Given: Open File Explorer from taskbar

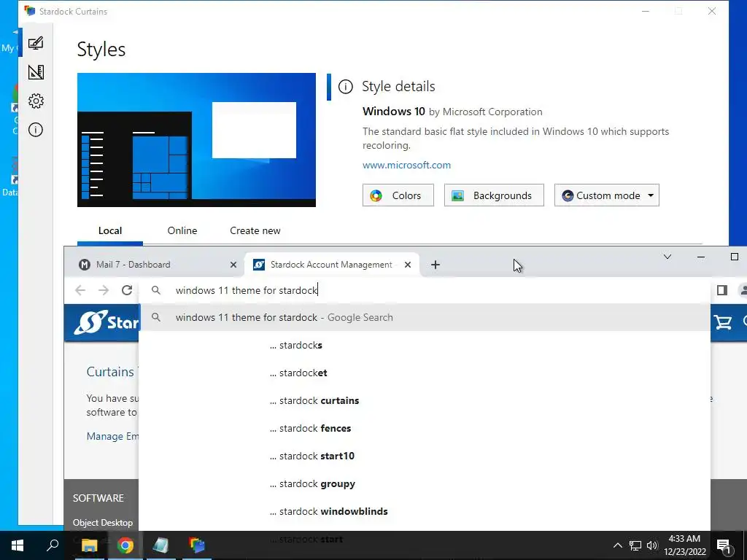Looking at the screenshot, I should (89, 545).
